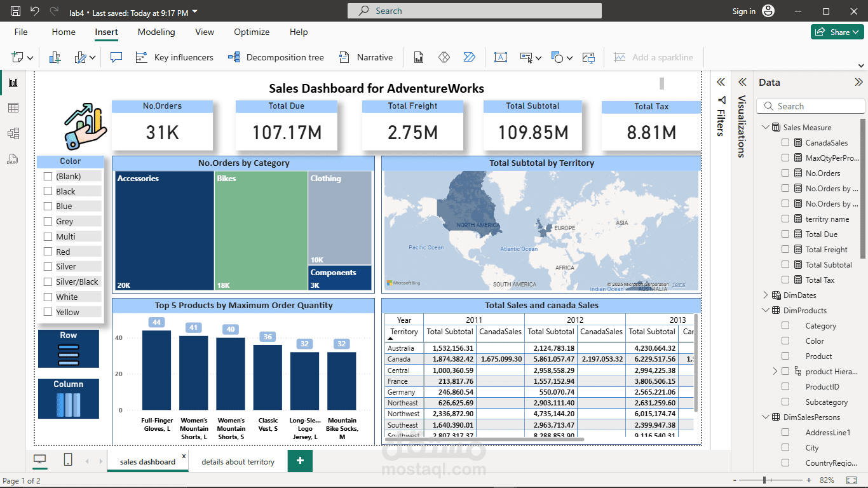Collapse the DimProducts table
The image size is (868, 488).
pyautogui.click(x=765, y=310)
